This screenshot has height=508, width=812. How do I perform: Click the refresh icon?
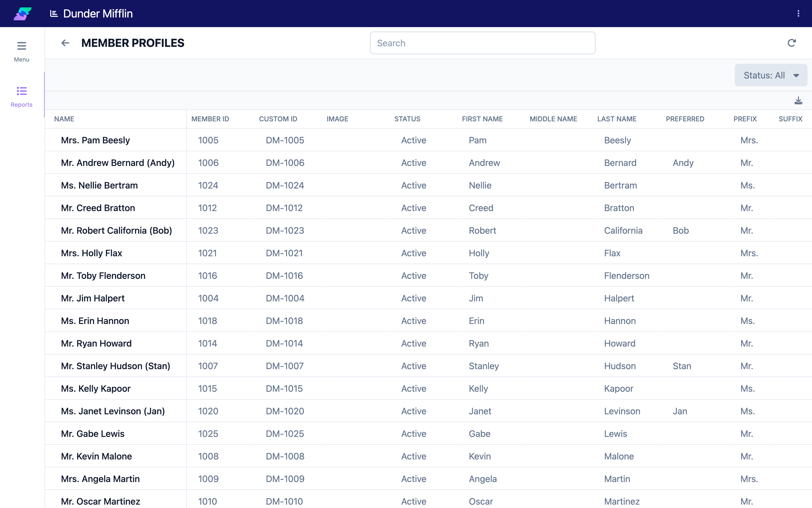coord(791,43)
